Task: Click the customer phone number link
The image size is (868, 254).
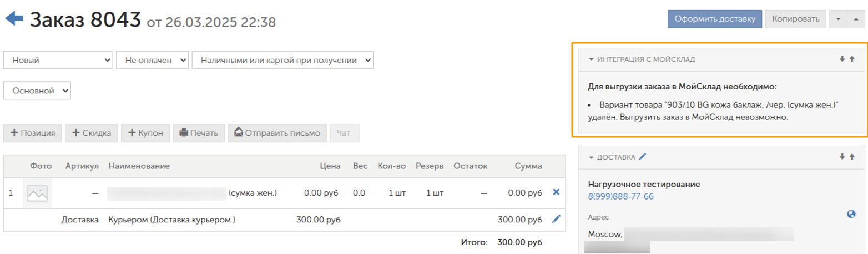Action: (620, 196)
